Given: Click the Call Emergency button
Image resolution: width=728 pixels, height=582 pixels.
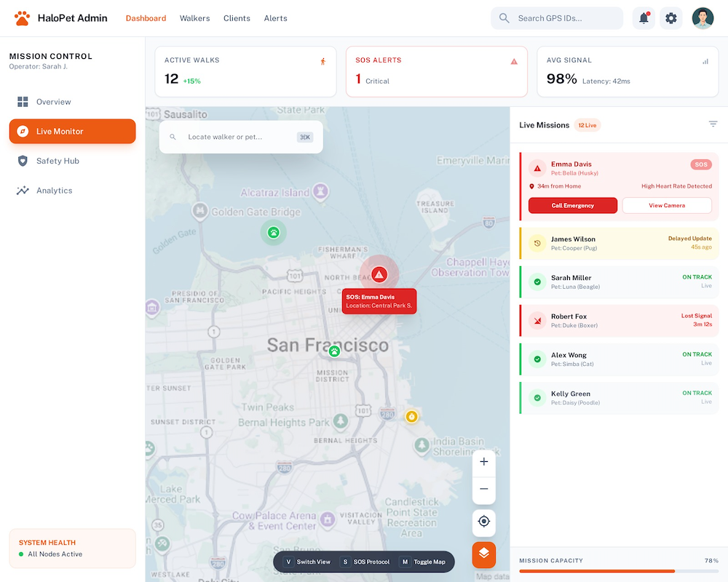Looking at the screenshot, I should pyautogui.click(x=573, y=206).
